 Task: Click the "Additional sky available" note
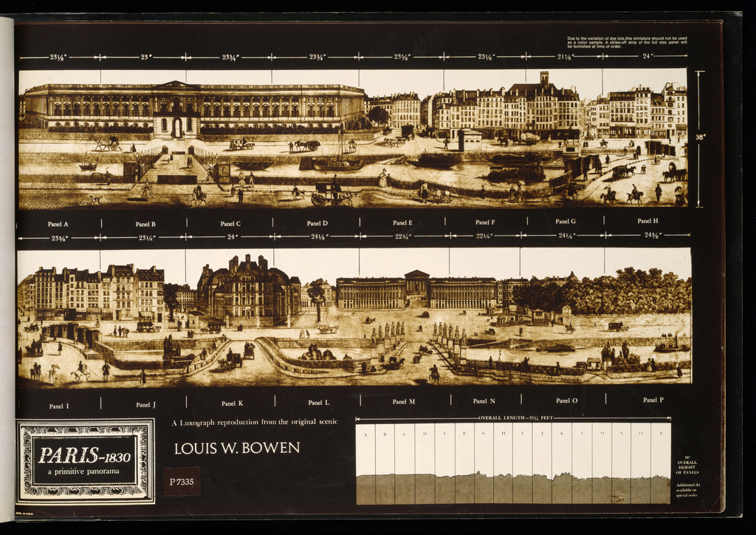pos(687,490)
